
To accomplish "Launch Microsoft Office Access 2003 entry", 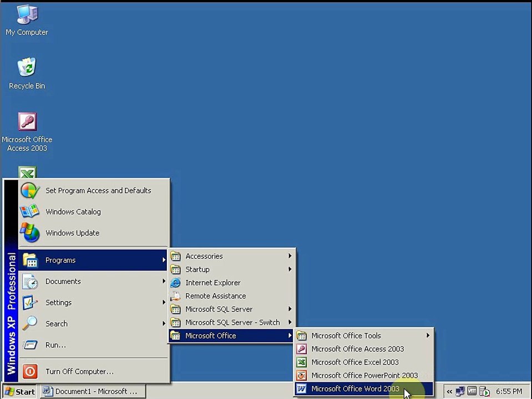I will 364,349.
